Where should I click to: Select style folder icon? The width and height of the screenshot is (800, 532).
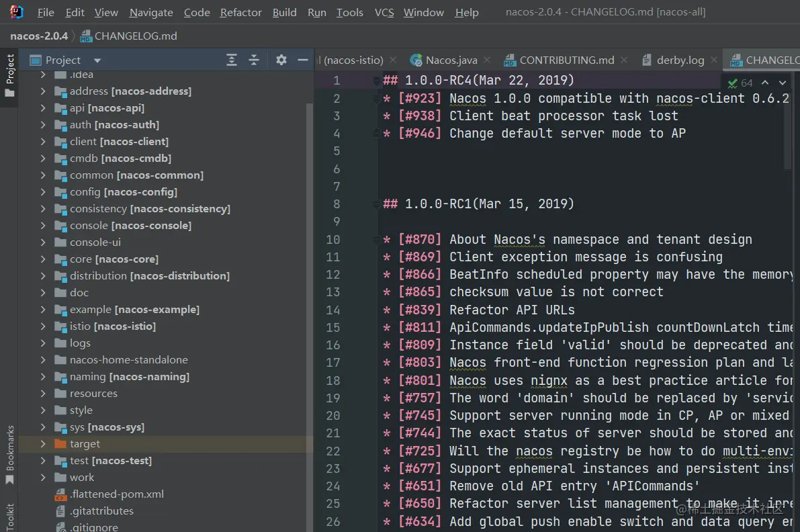click(x=60, y=410)
